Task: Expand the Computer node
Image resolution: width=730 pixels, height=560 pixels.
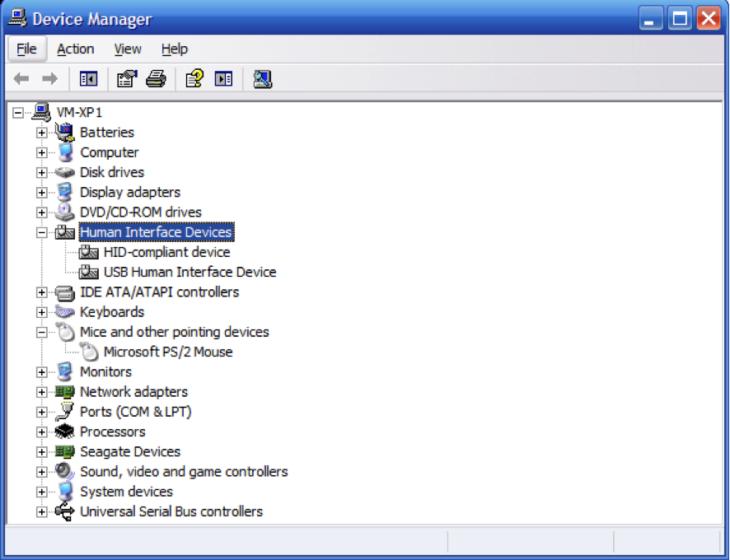Action: click(41, 152)
